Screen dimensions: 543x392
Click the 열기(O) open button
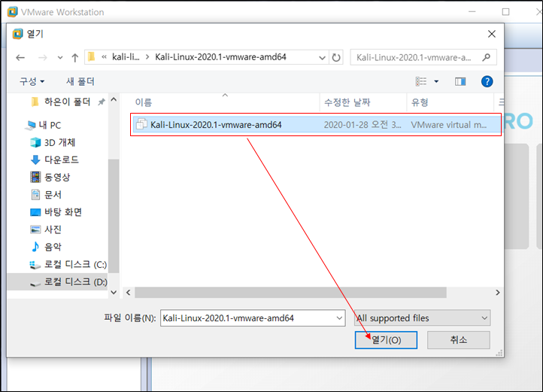[386, 340]
